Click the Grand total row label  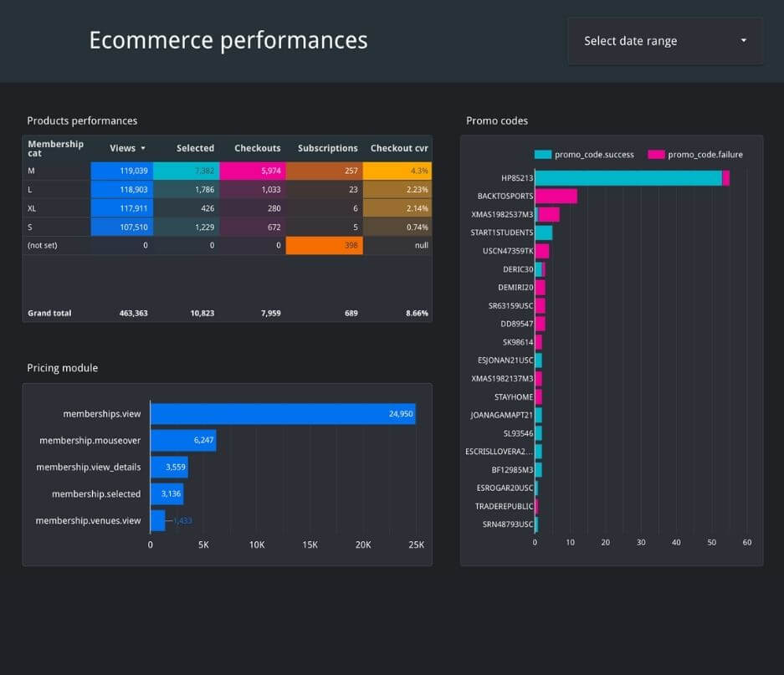(x=49, y=313)
